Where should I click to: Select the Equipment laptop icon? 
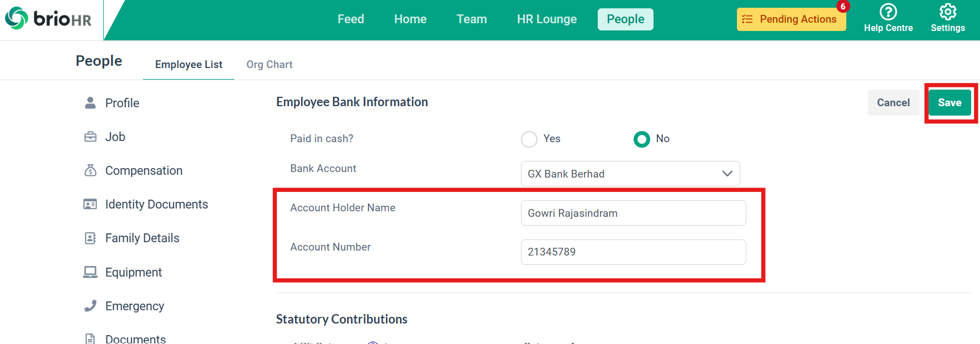[x=90, y=272]
